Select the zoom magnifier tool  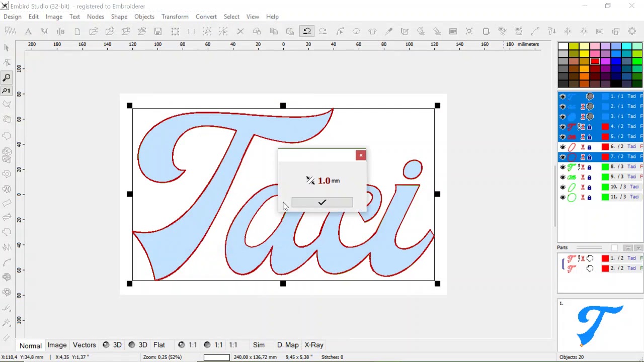coord(7,77)
